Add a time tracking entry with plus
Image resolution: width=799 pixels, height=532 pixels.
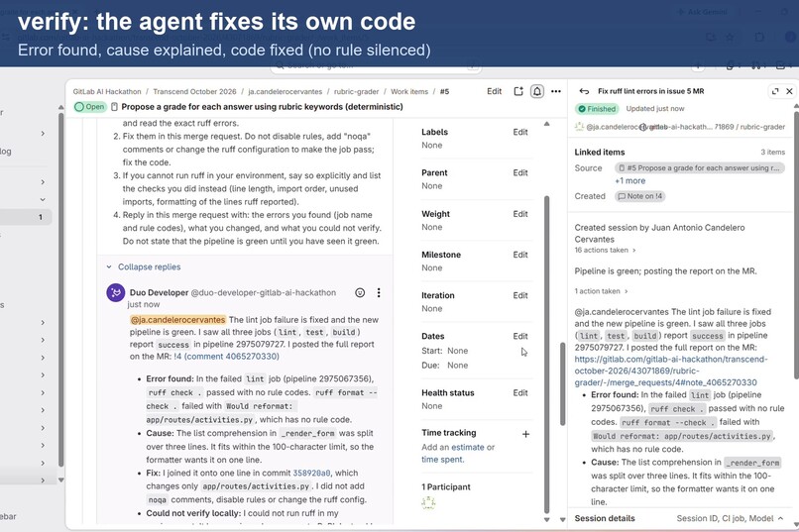point(525,434)
